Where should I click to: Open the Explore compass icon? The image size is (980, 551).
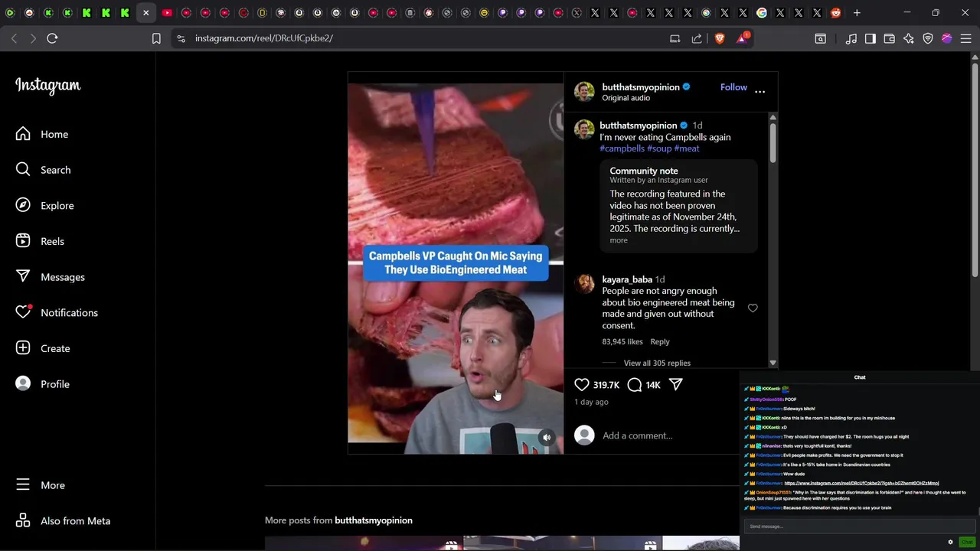click(x=23, y=205)
